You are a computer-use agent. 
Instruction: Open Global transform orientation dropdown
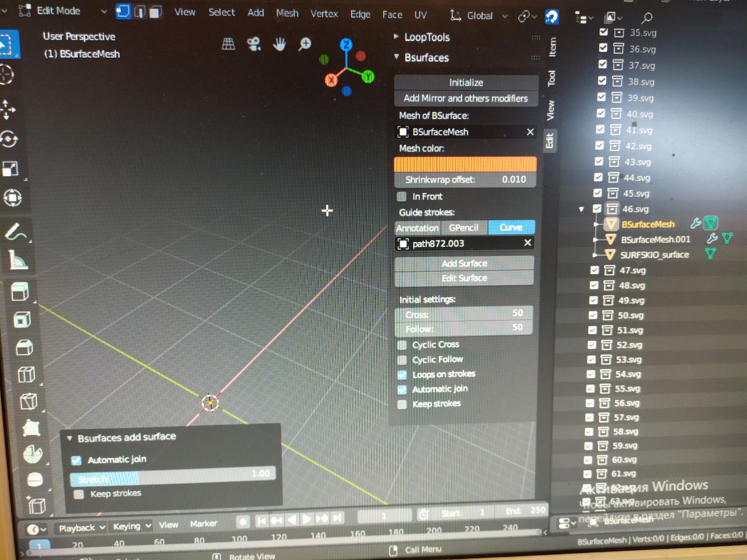point(479,16)
